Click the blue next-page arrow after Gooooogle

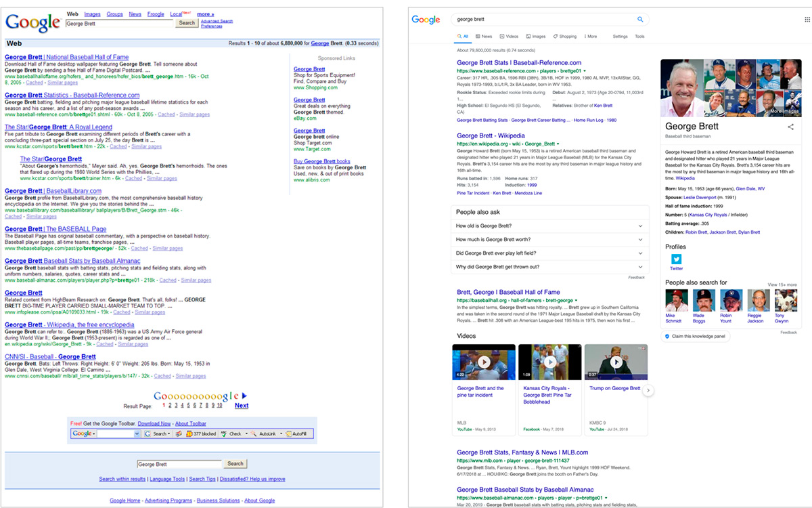click(244, 396)
